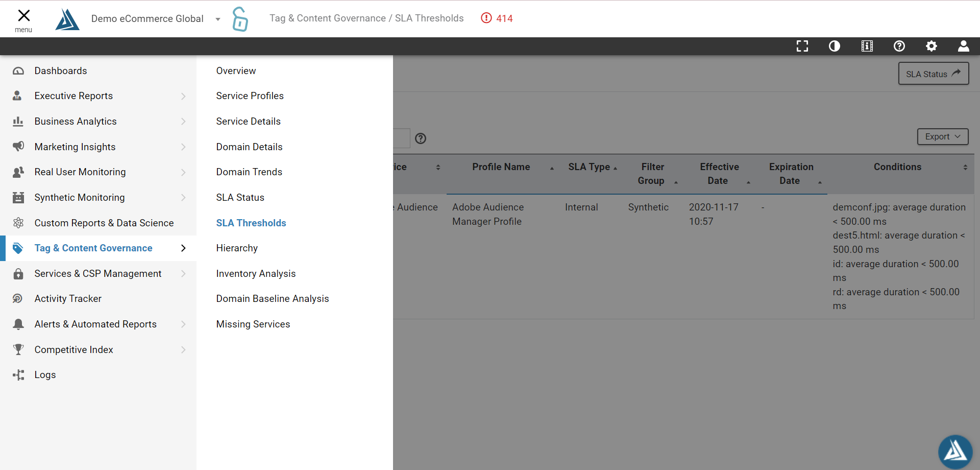
Task: Click the Competitive Index trophy icon
Action: [x=18, y=349]
